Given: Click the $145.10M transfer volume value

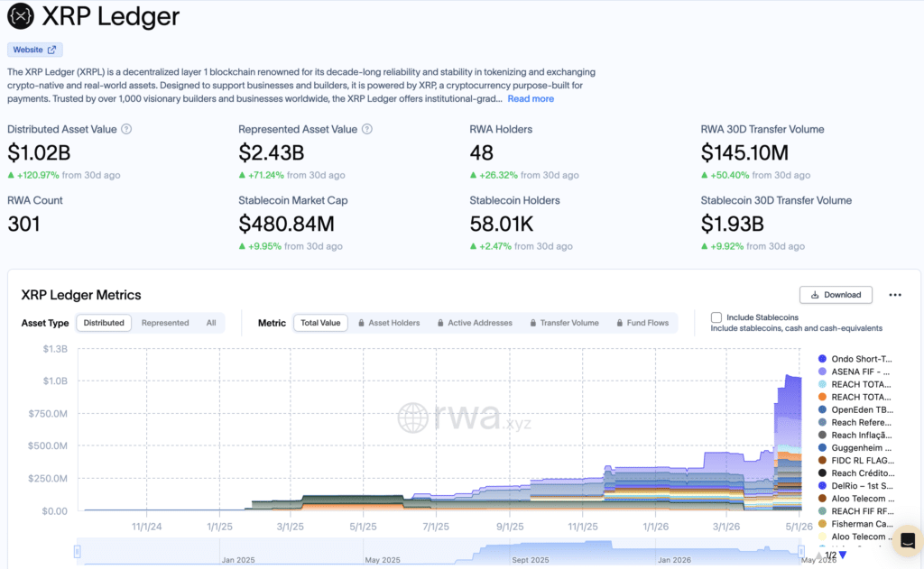Looking at the screenshot, I should click(744, 153).
